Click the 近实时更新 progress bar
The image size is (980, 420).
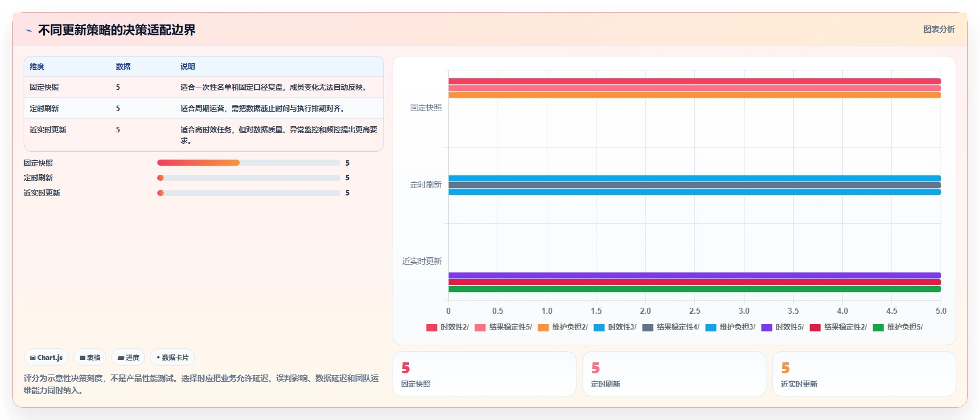click(249, 193)
